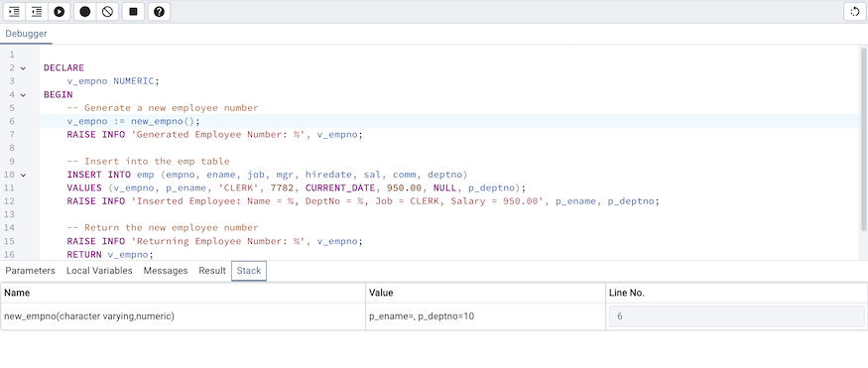
Task: Select the Debugger tab
Action: (26, 34)
